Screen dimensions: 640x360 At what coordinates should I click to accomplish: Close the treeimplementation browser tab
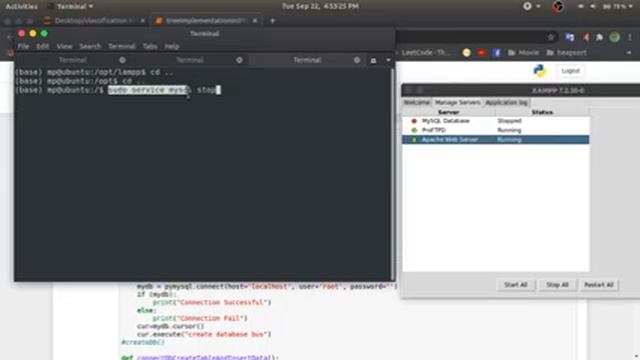coord(255,20)
